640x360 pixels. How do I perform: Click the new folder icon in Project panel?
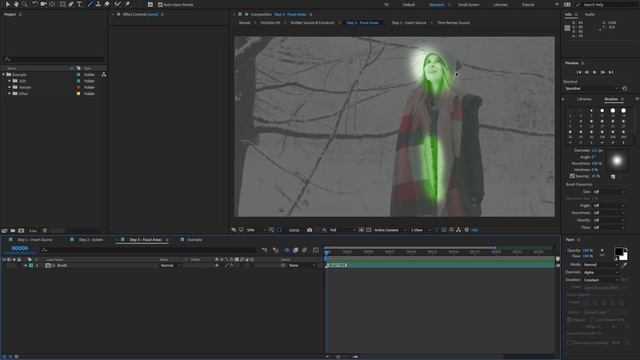[13, 231]
